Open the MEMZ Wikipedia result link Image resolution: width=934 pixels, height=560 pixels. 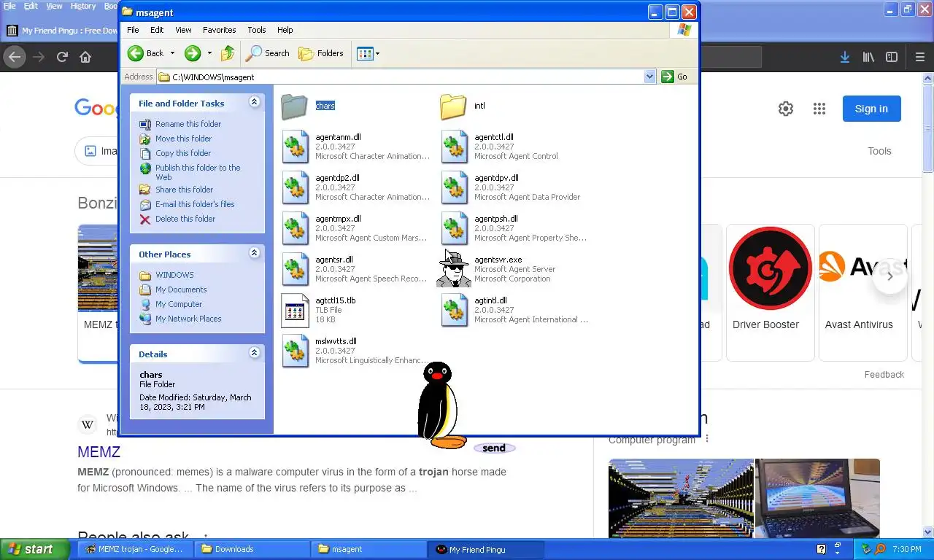click(99, 452)
